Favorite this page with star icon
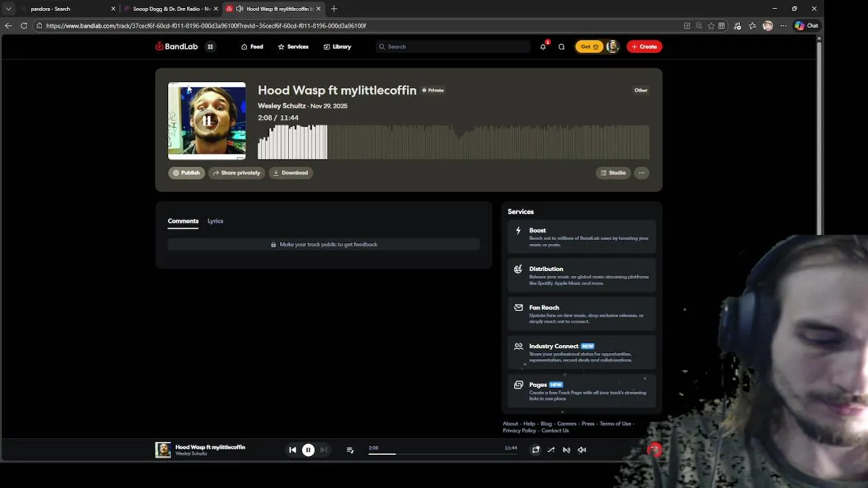 pyautogui.click(x=711, y=26)
